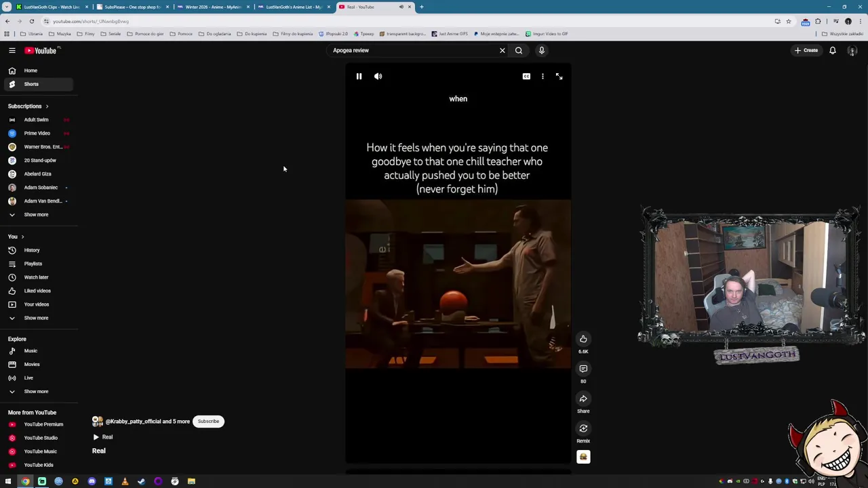Open the Short's sound source thumbnail
The height and width of the screenshot is (488, 868).
click(583, 457)
